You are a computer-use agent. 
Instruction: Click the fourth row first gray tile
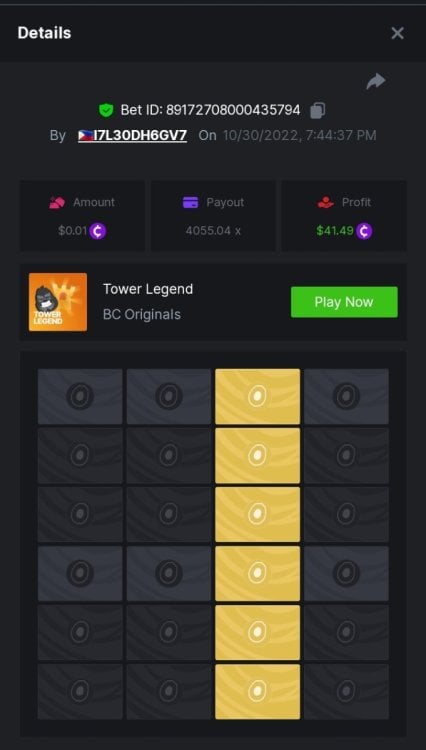coord(80,574)
